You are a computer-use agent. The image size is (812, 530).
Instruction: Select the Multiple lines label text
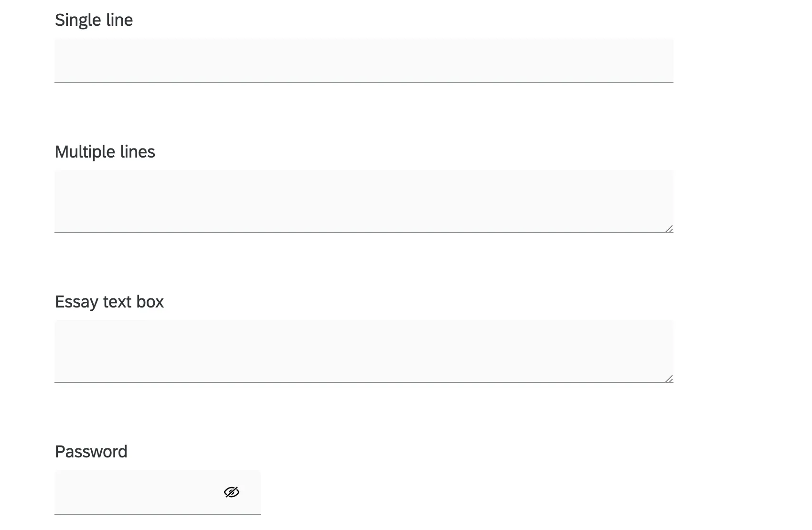105,152
